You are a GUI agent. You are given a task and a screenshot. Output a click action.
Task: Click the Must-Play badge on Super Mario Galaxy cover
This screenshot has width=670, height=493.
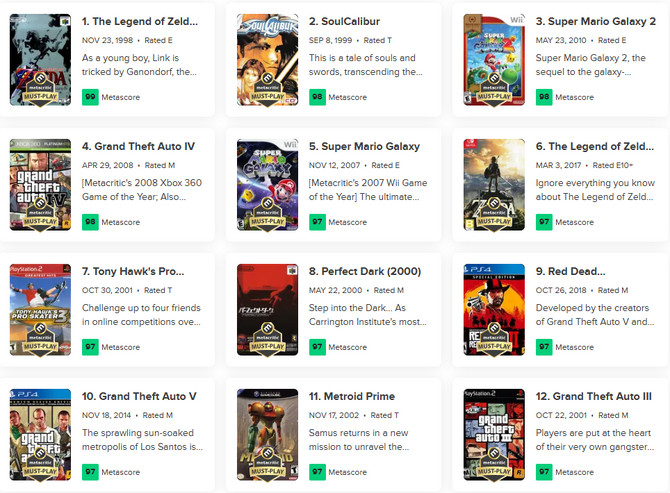coord(267,214)
